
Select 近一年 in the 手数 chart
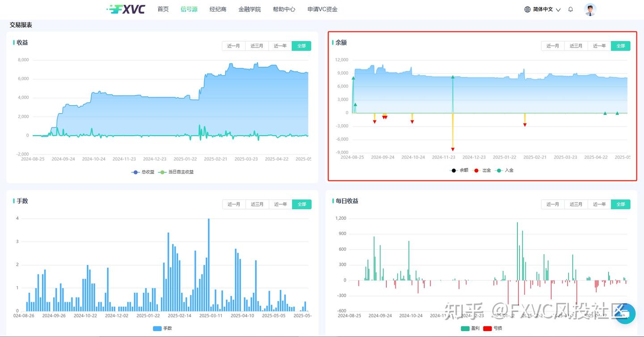point(280,204)
